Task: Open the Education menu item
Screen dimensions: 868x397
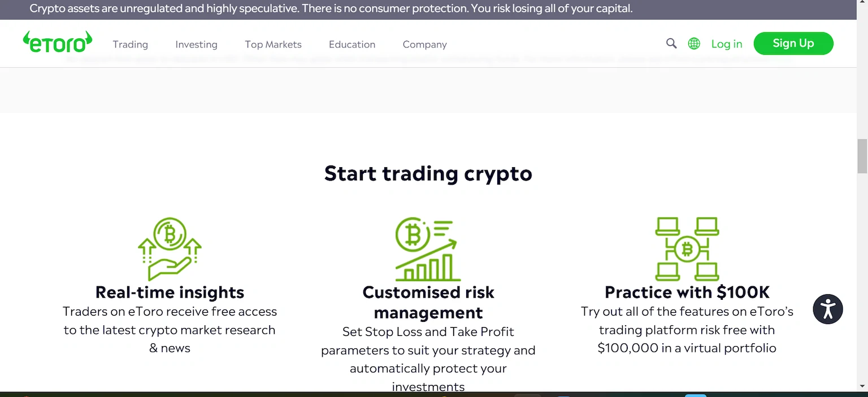Action: (x=352, y=44)
